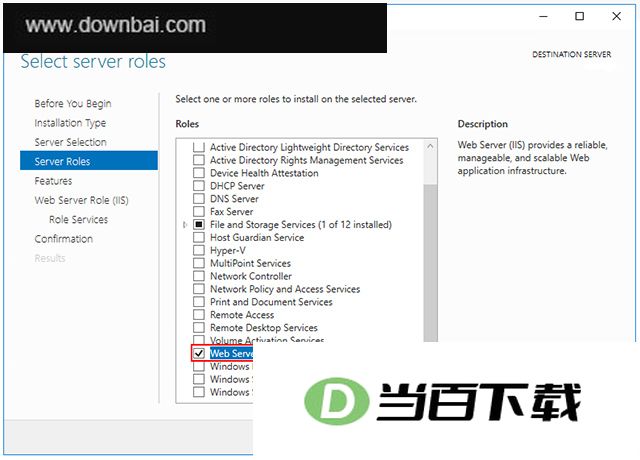Enable the Hyper-V role checkbox
Image resolution: width=640 pixels, height=460 pixels.
point(199,250)
